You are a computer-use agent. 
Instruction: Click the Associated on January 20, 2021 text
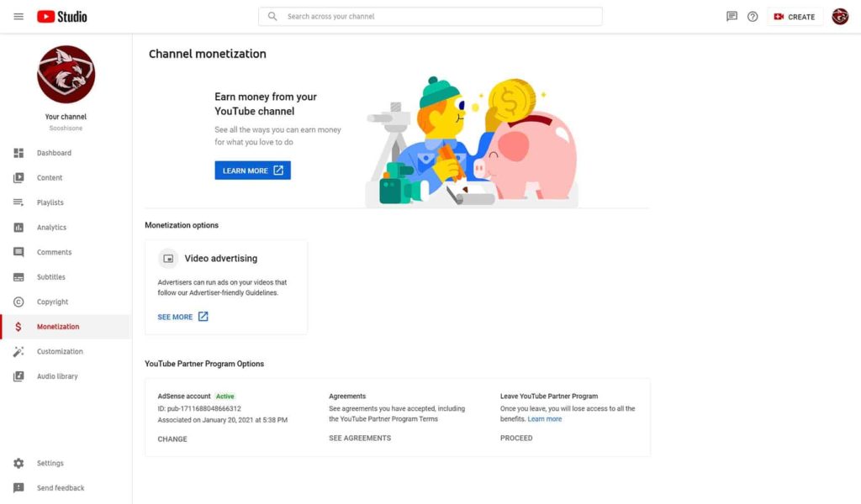[x=222, y=420]
